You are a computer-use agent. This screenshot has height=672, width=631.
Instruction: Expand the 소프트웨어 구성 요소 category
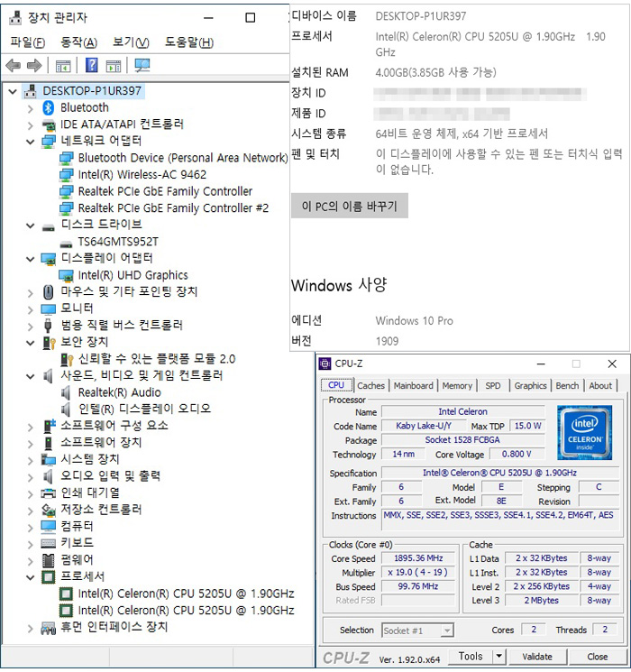30,428
